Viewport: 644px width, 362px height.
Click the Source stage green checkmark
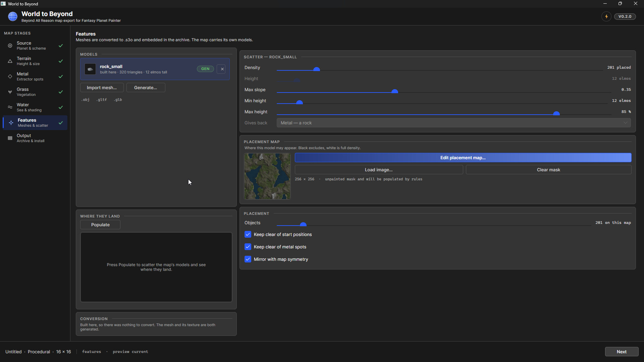[x=61, y=46]
